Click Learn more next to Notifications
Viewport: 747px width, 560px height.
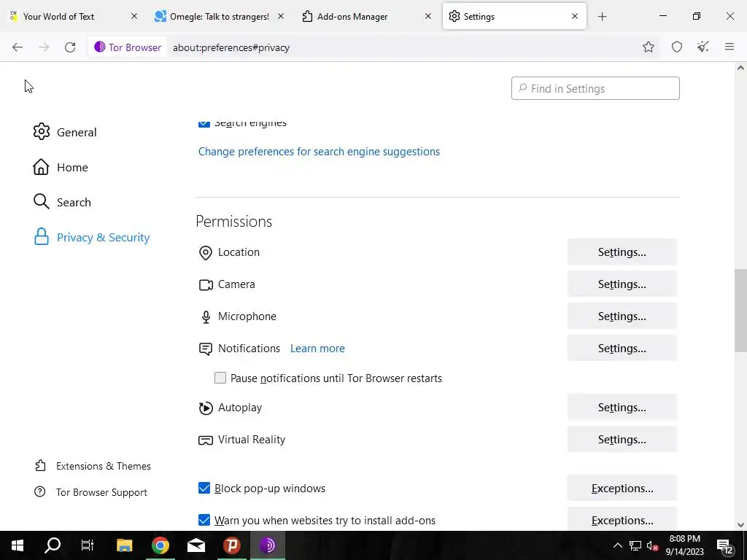click(317, 348)
